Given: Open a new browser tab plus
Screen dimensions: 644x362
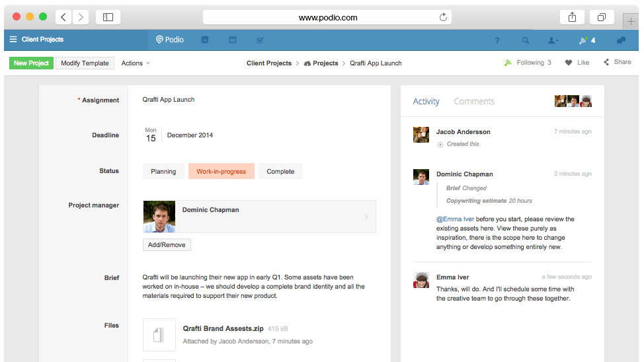Looking at the screenshot, I should point(631,21).
